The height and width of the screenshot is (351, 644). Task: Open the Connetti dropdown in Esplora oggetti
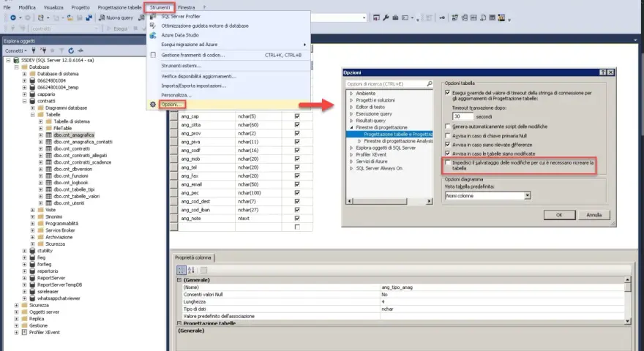16,50
